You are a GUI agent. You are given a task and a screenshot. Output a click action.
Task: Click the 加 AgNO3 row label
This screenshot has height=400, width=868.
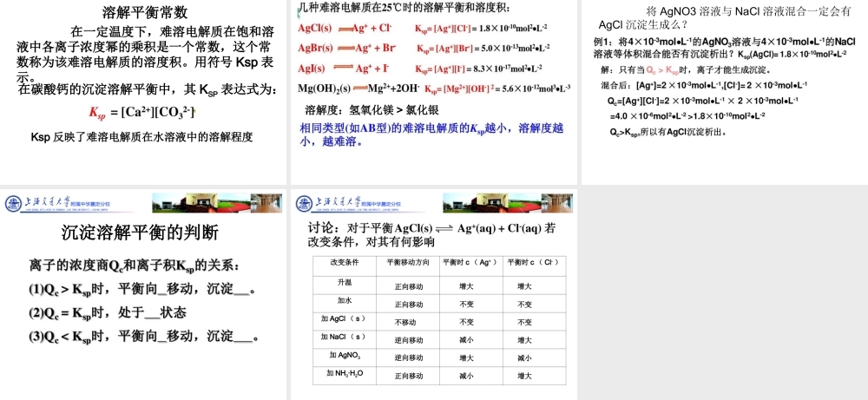coord(345,355)
